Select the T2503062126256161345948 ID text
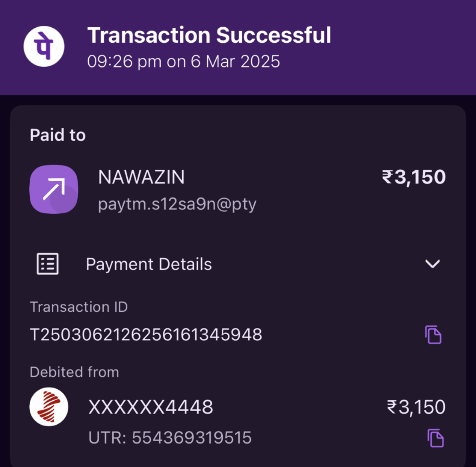Image resolution: width=476 pixels, height=467 pixels. click(146, 335)
